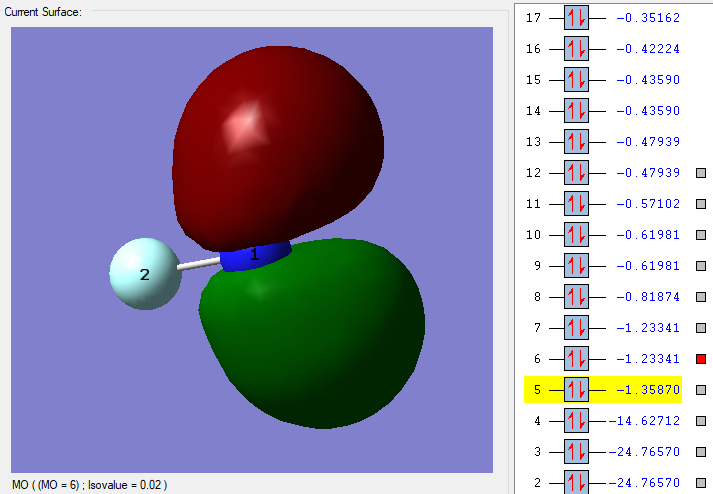The width and height of the screenshot is (713, 494).
Task: Click the -24.76570 energy on MO 3
Action: [644, 451]
